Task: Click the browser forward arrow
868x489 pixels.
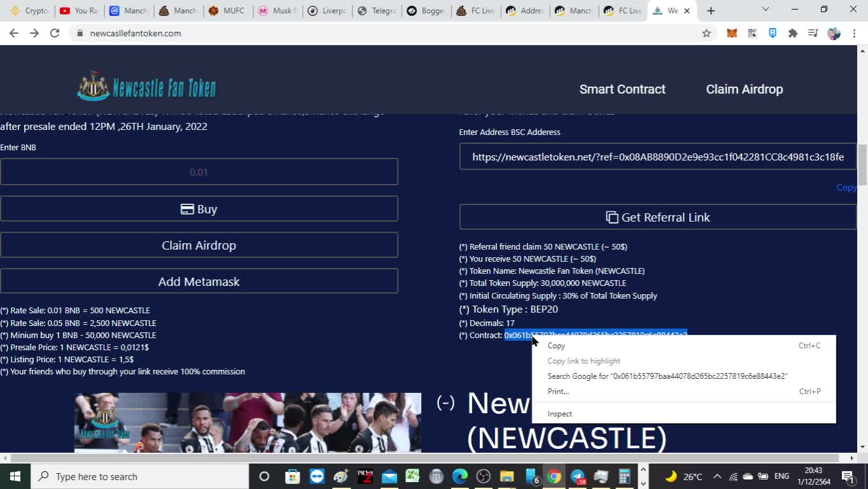Action: (34, 33)
